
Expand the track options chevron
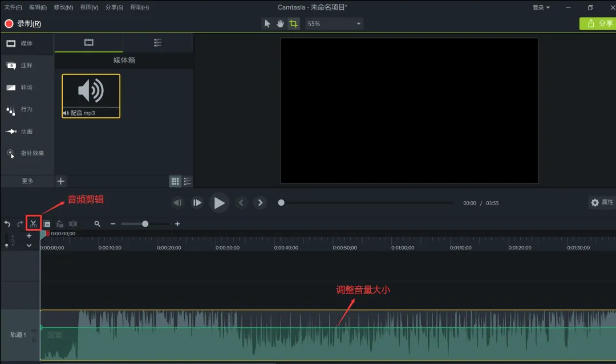(29, 246)
